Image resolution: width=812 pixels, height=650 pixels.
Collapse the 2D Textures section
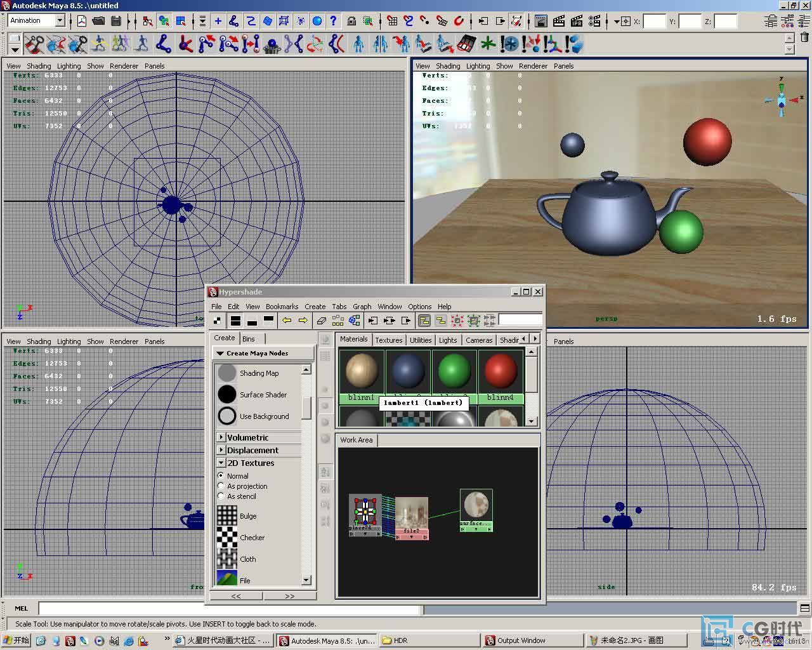(x=221, y=463)
